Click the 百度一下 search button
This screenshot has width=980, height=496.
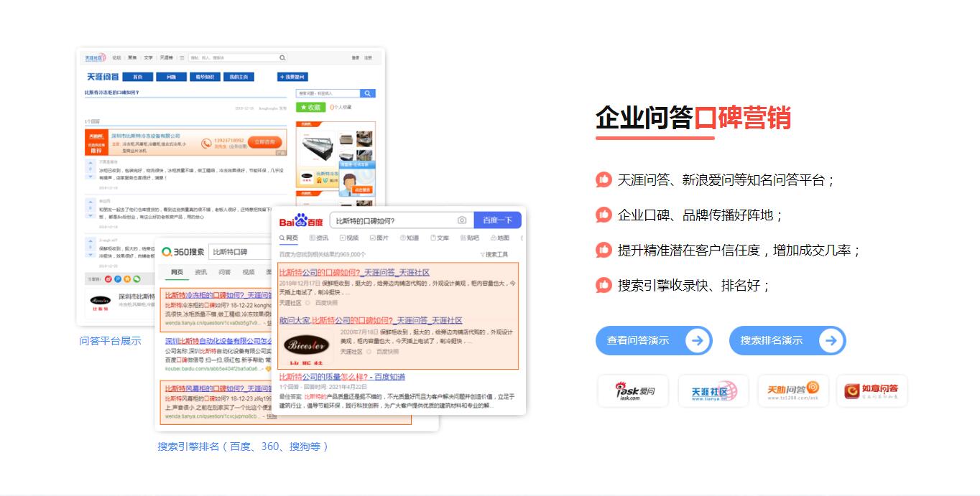[497, 220]
